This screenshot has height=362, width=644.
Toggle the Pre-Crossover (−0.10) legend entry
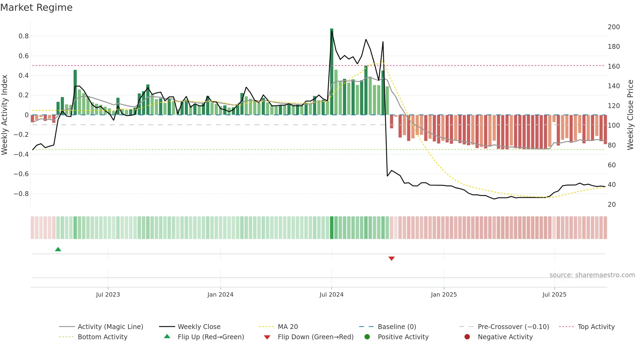(504, 327)
